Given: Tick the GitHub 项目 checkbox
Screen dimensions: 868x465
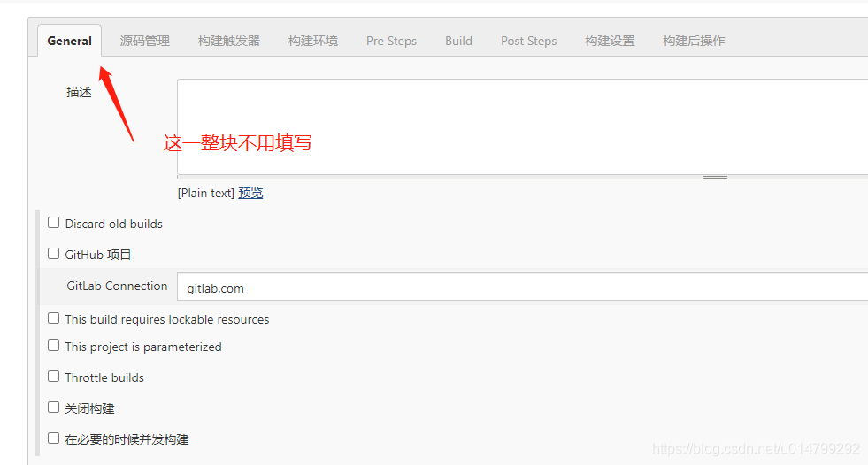Looking at the screenshot, I should pyautogui.click(x=53, y=253).
